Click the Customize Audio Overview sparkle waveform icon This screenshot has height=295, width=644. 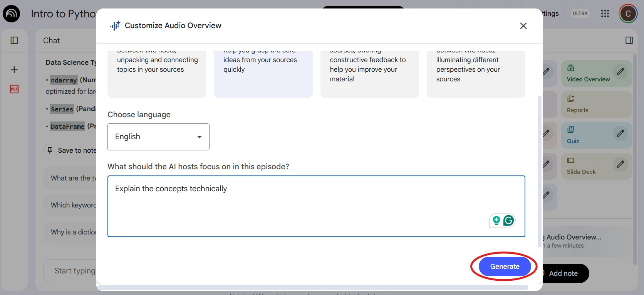click(x=115, y=25)
